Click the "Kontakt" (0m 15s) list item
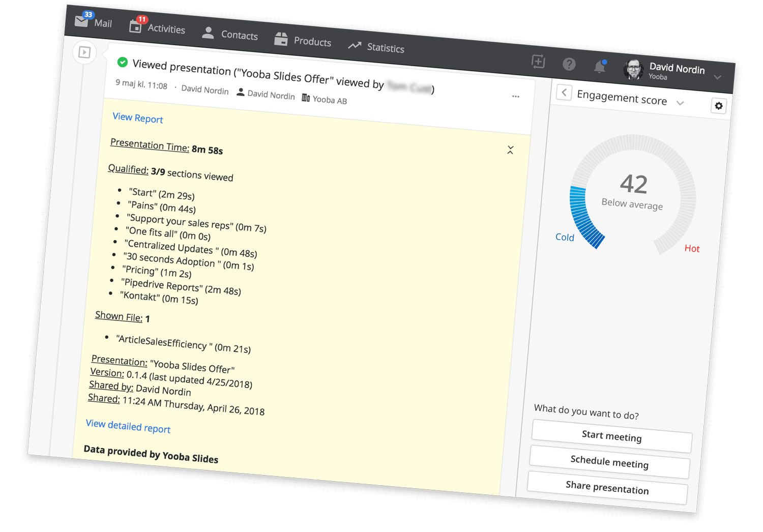The image size is (763, 532). coord(159,298)
